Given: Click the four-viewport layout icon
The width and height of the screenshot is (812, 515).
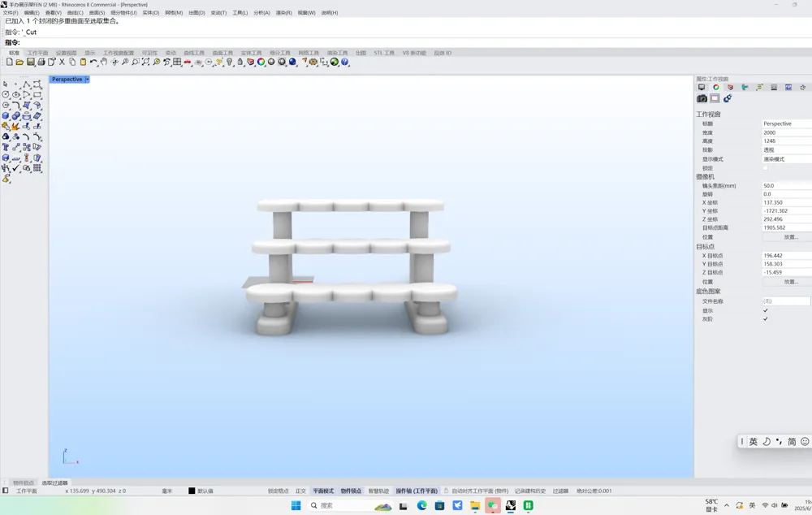Looking at the screenshot, I should (x=177, y=62).
